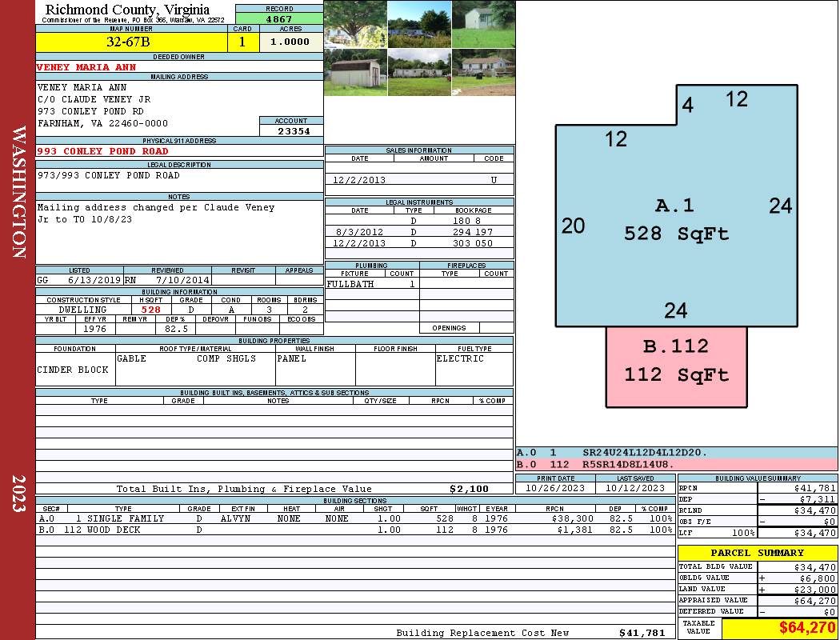
Task: Click the deeded owner VENEY MARIA ANN
Action: pos(86,67)
